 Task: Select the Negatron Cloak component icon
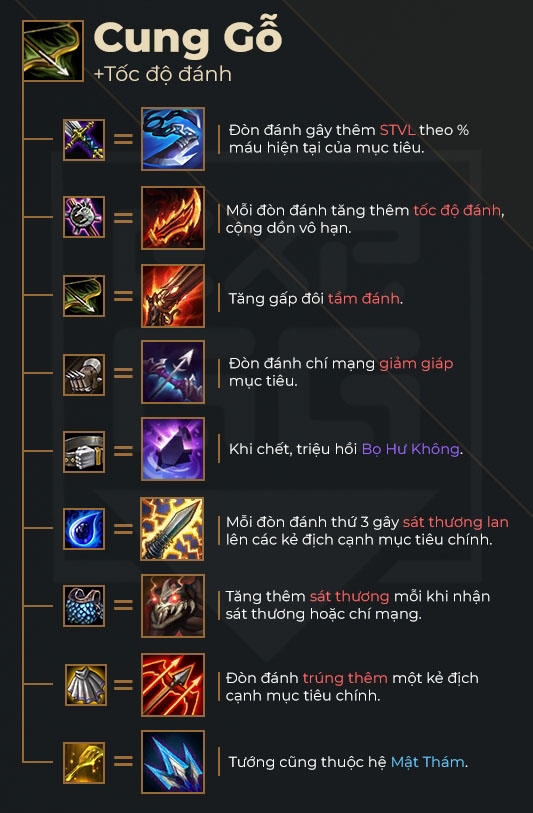point(86,685)
